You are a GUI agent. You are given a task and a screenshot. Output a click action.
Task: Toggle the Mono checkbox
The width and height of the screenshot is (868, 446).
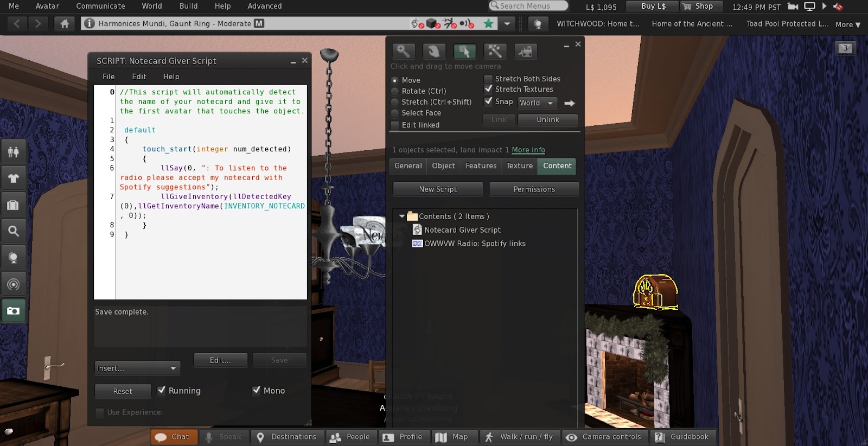pyautogui.click(x=257, y=390)
